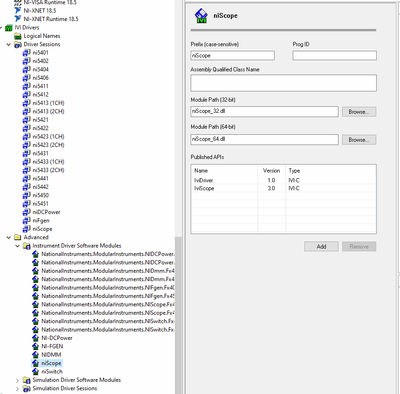Click the Module Path (64-bit) text field
This screenshot has width=400, height=394.
click(265, 139)
